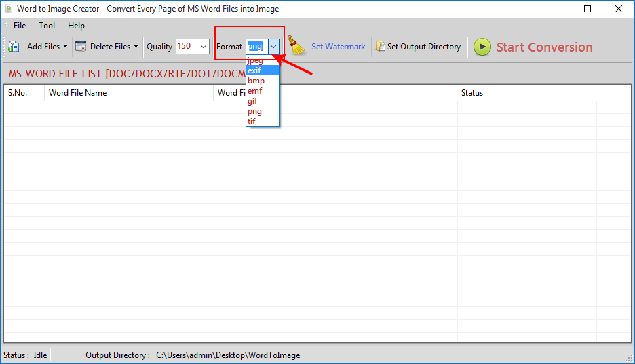Screen dimensions: 635x364
Task: Maximize the Word to Image Creator window
Action: [588, 9]
